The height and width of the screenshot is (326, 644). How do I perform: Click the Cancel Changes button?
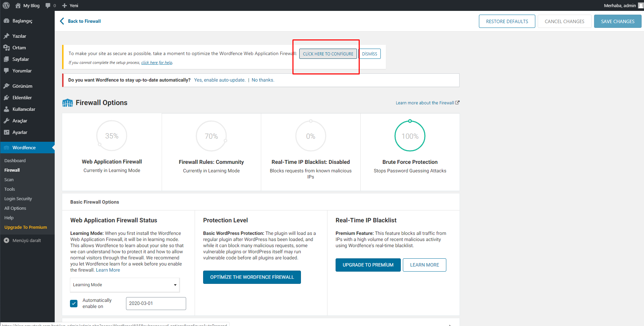[565, 21]
